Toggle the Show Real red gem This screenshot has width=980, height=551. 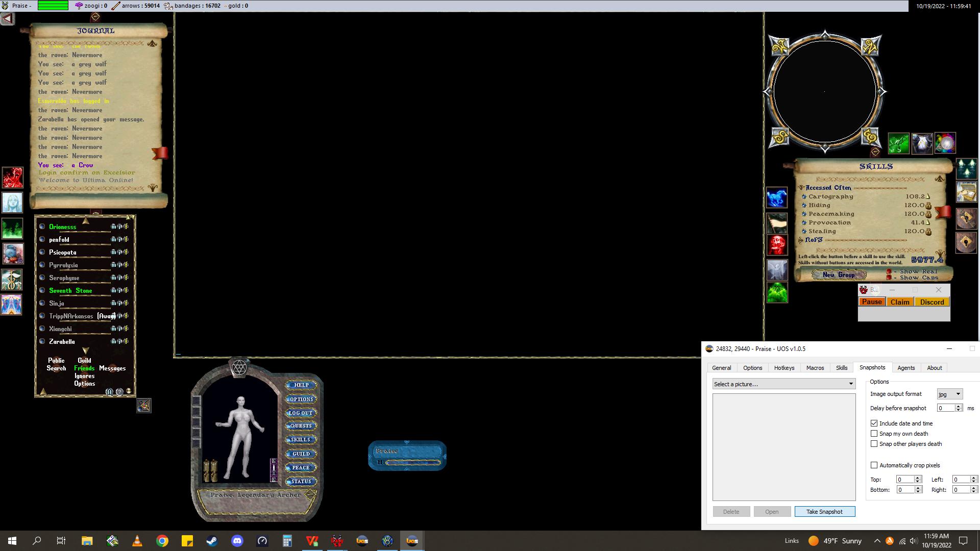coord(889,272)
